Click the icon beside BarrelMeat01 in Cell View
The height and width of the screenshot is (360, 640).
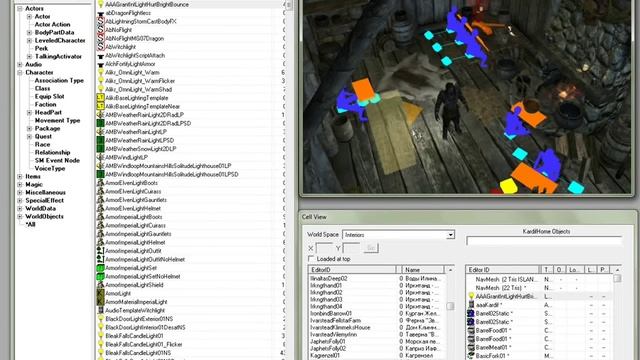471,347
